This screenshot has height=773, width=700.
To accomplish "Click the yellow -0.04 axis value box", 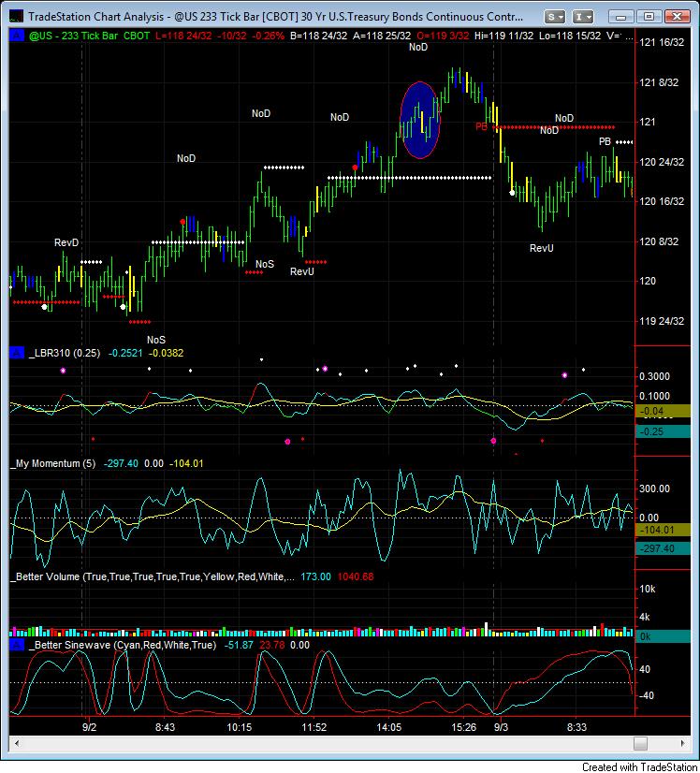I will click(662, 411).
